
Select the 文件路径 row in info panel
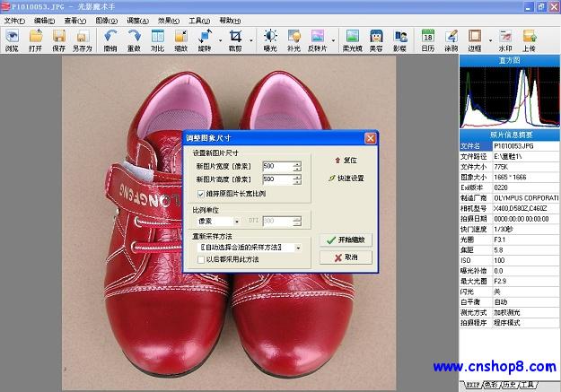tap(510, 156)
